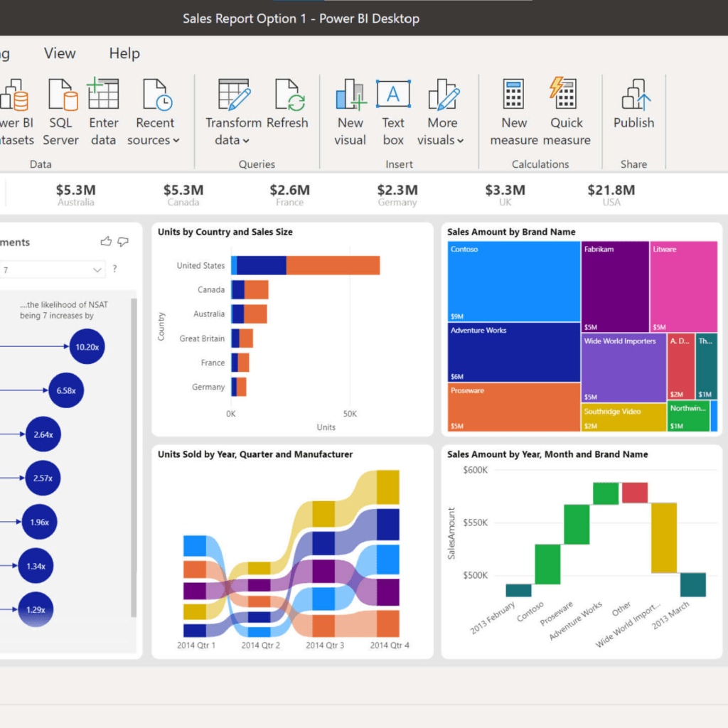Click the Refresh queries icon
Viewport: 728px width, 728px height.
coord(288,96)
